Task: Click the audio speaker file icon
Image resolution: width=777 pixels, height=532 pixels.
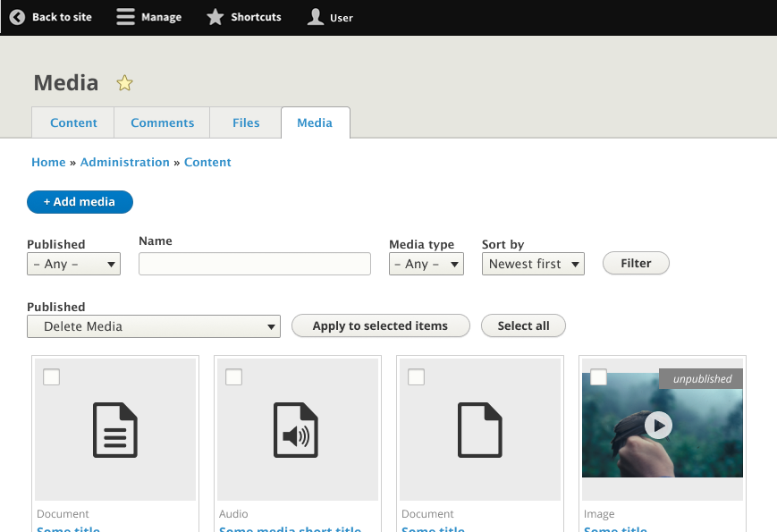Action: point(296,430)
